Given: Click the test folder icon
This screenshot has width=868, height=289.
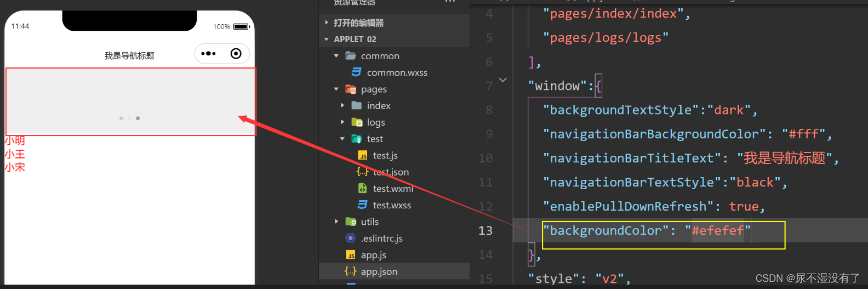Looking at the screenshot, I should (357, 139).
